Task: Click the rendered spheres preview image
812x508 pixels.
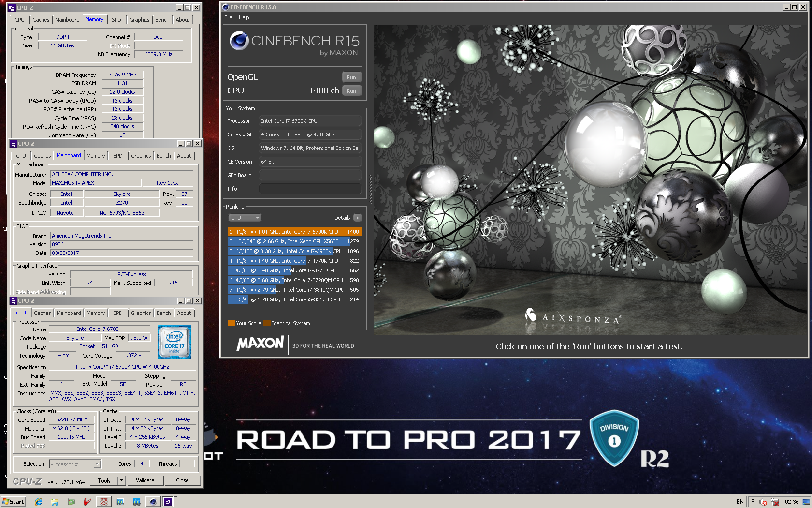Action: pos(590,180)
